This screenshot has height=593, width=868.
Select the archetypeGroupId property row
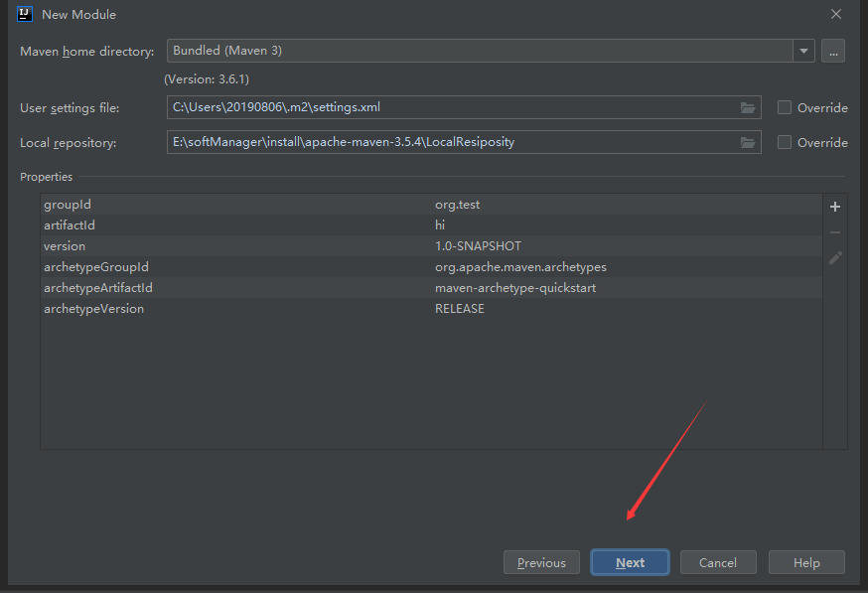pos(431,267)
